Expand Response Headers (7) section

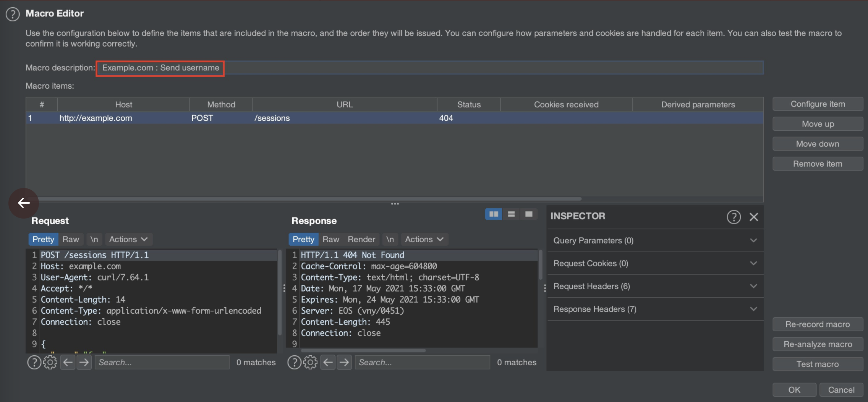655,310
